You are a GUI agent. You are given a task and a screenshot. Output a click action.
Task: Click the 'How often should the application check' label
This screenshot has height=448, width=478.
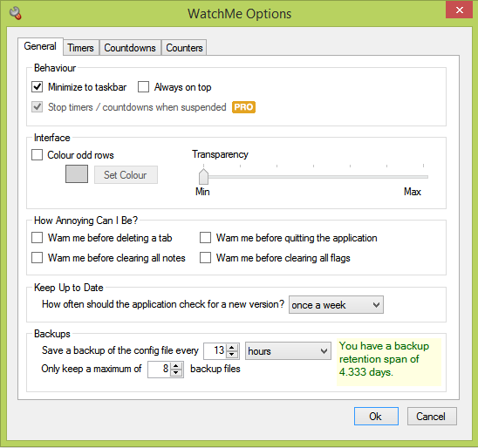tap(163, 304)
